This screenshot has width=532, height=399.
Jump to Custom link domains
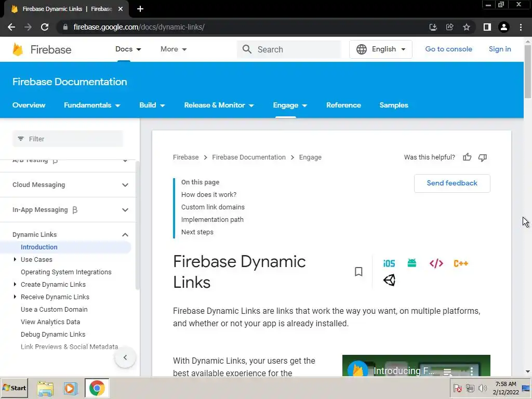[x=212, y=207]
